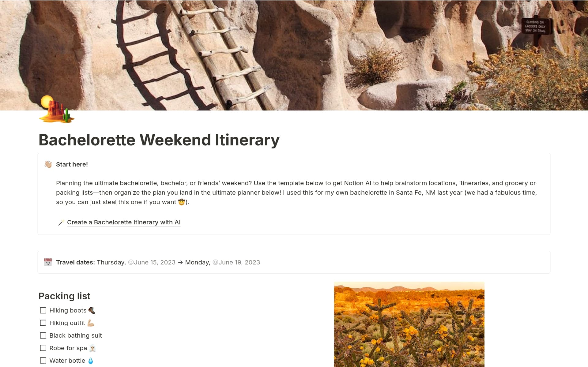Open Create a Bachelorette Itinerary with AI
Image resolution: width=588 pixels, height=367 pixels.
pos(124,223)
